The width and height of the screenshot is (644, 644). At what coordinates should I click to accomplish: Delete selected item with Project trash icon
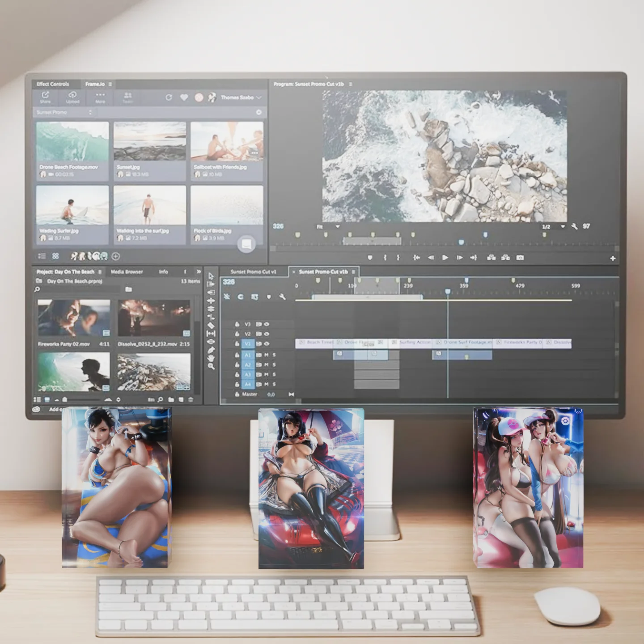(x=191, y=399)
